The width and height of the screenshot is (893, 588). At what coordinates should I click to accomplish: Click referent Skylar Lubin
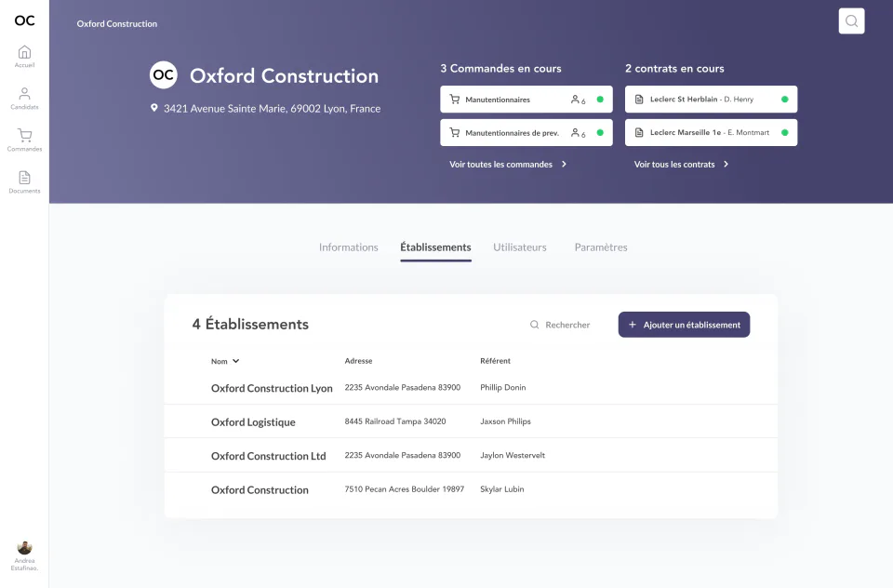(x=501, y=488)
